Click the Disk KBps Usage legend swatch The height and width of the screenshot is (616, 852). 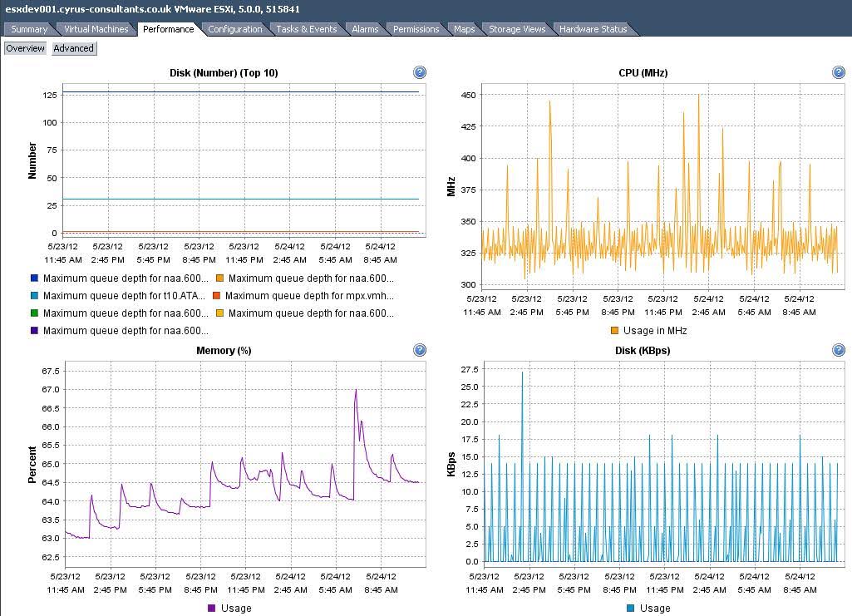[630, 608]
